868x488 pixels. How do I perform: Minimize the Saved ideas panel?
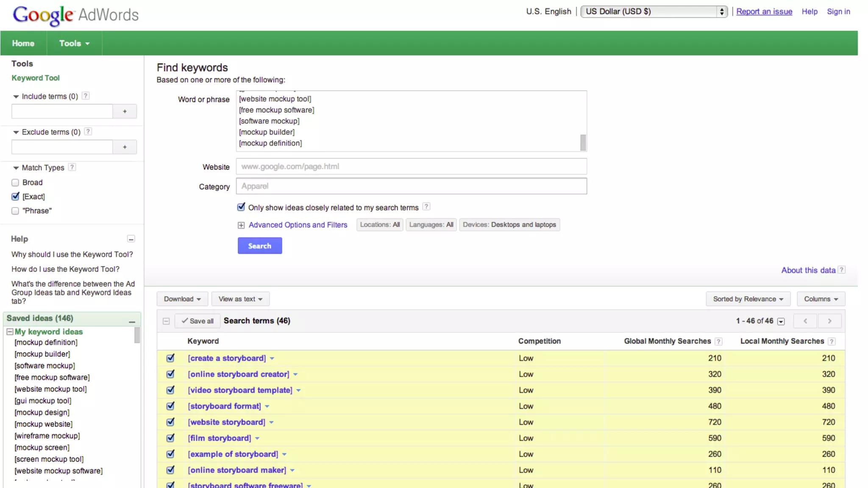(x=132, y=322)
